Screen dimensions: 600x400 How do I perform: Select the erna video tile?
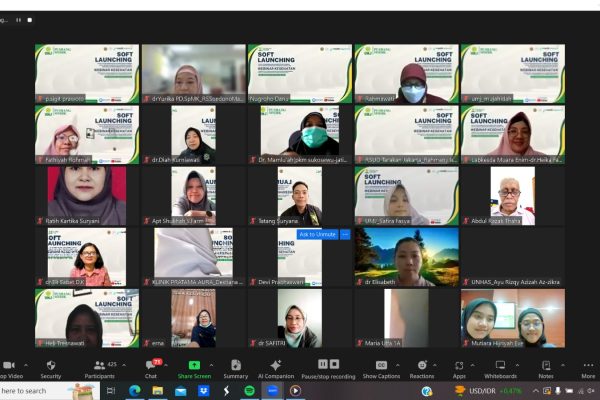193,318
